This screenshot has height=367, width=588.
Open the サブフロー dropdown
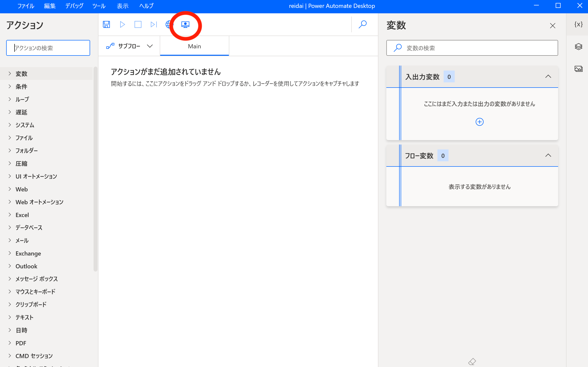(150, 46)
